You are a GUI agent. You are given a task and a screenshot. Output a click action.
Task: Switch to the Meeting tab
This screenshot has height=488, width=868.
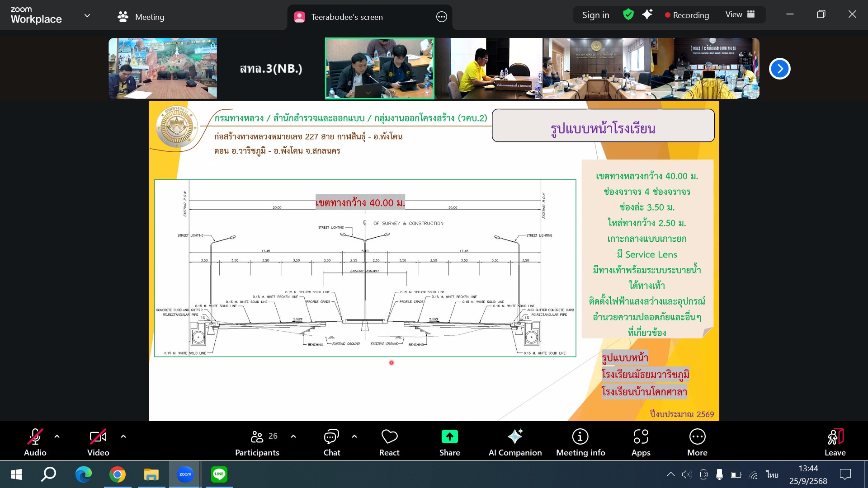click(141, 17)
